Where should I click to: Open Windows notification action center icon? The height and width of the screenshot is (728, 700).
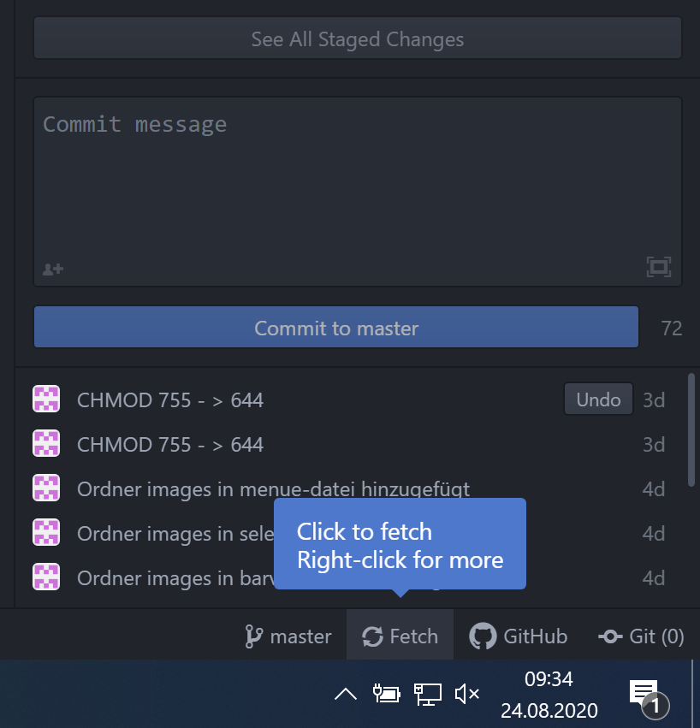(644, 694)
